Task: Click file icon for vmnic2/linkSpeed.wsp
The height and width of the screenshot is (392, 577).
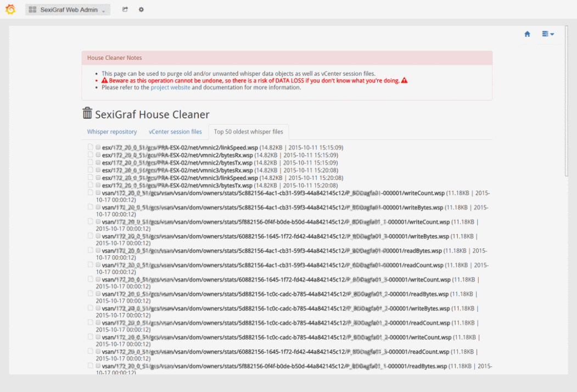Action: click(91, 147)
